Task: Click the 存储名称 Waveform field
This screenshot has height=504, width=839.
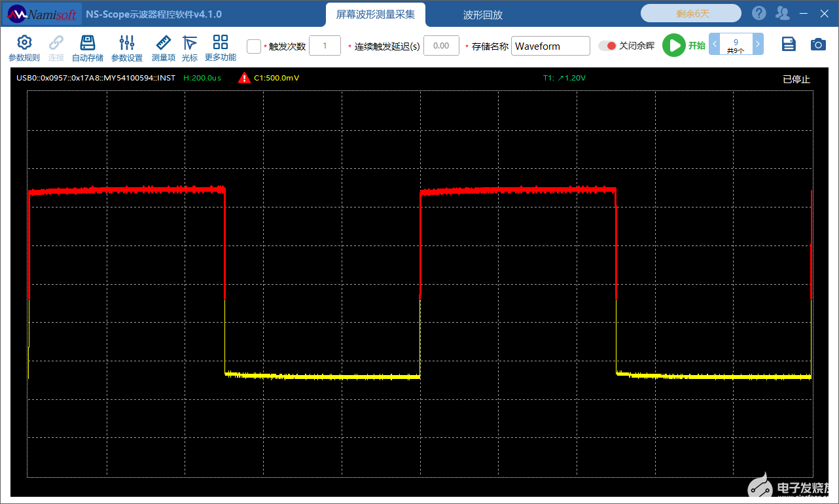Action: [550, 46]
